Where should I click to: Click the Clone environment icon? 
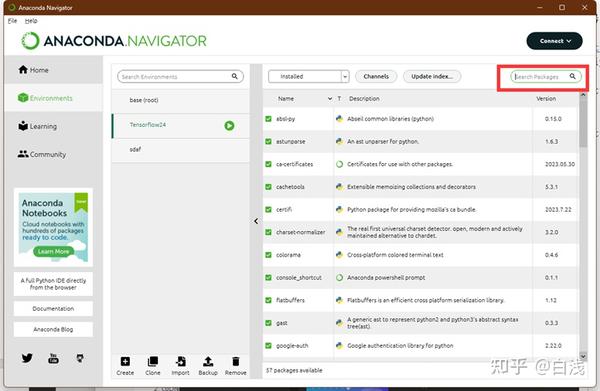point(153,362)
